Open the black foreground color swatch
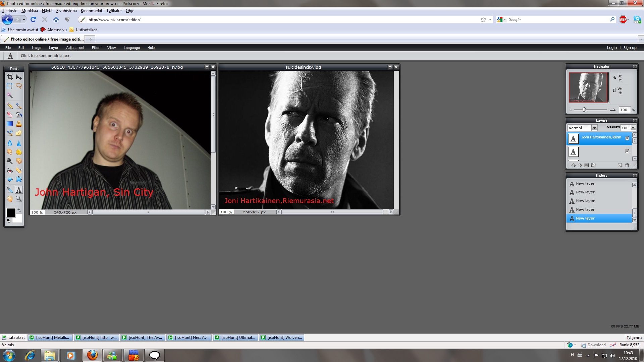 [11, 213]
